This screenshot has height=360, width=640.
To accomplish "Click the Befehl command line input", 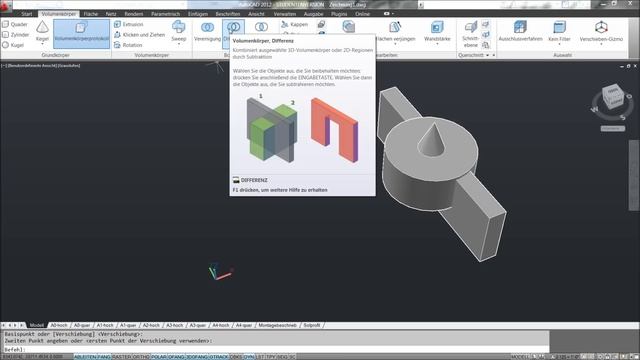I will point(276,350).
